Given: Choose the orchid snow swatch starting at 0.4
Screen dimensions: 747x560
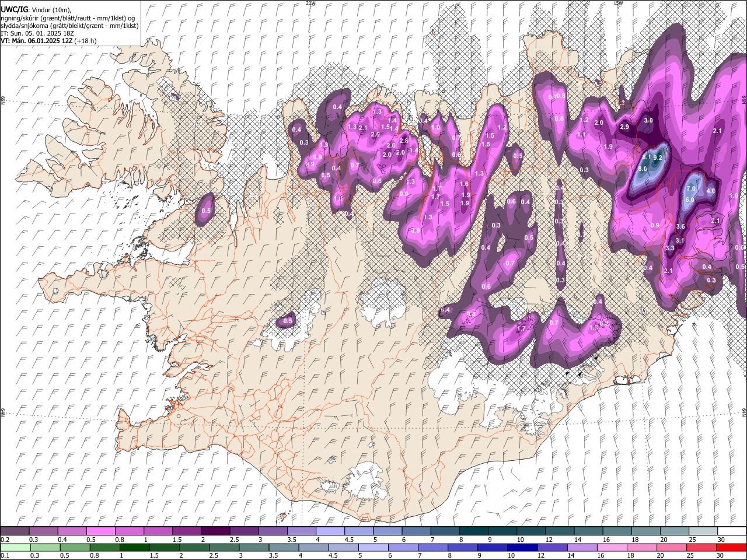Looking at the screenshot, I should tap(72, 531).
